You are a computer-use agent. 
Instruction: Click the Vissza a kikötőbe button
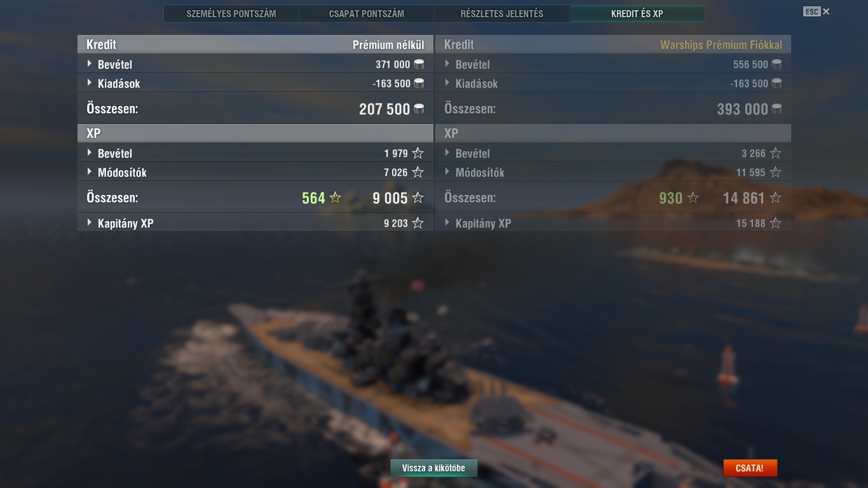coord(433,468)
